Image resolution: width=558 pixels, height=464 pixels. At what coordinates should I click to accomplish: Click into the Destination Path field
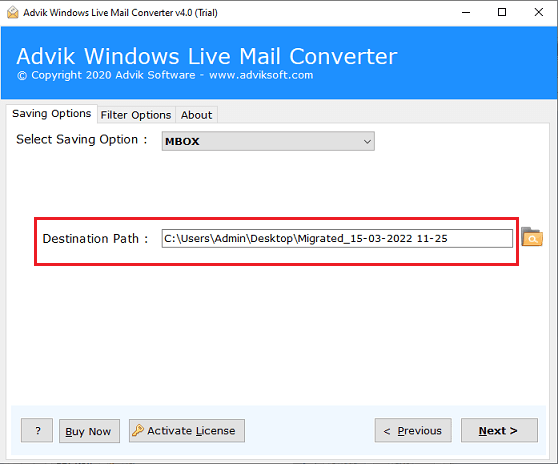click(x=337, y=238)
